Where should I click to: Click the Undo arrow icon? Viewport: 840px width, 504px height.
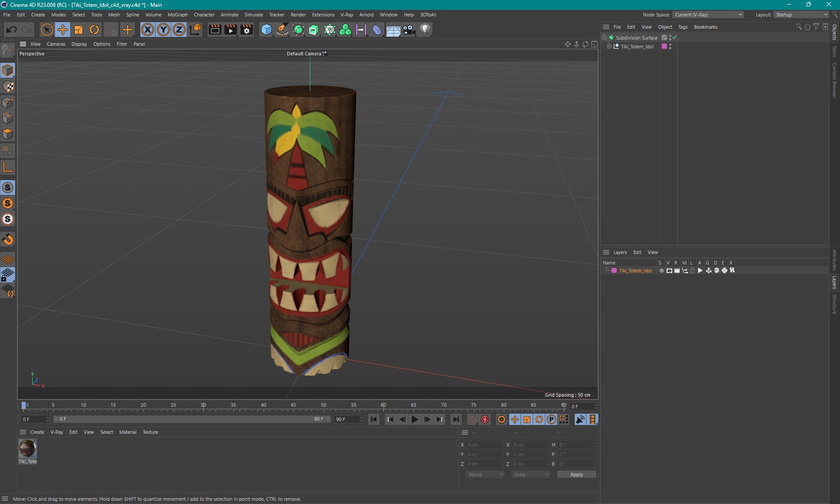point(11,30)
